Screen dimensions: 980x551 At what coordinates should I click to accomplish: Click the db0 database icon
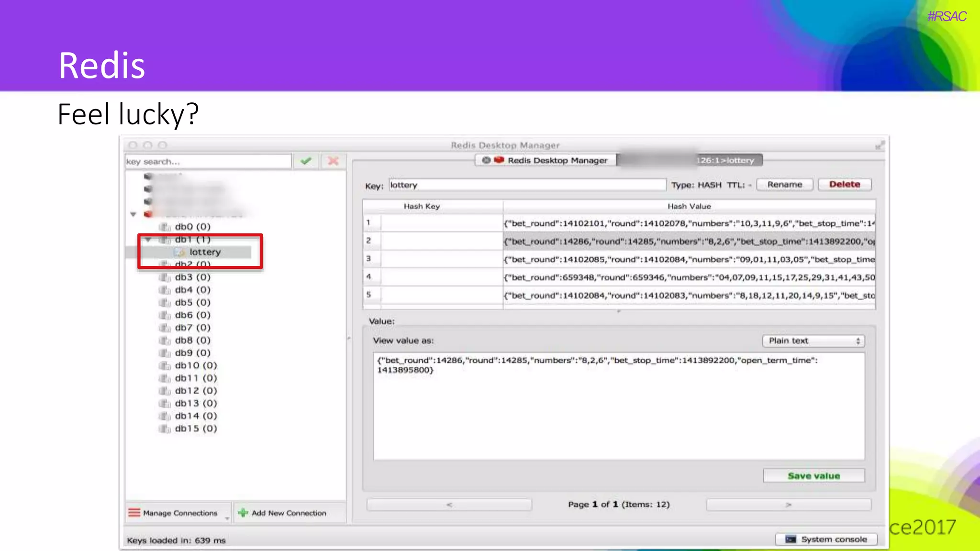coord(165,227)
